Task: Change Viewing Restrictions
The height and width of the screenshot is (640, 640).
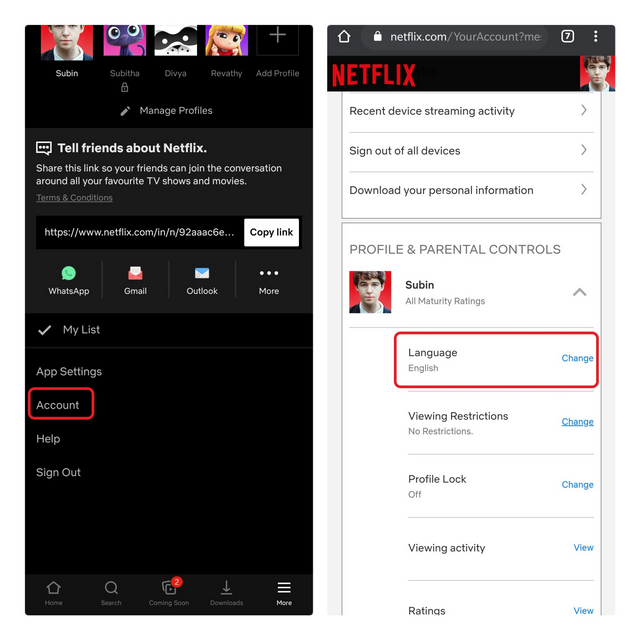Action: (577, 422)
